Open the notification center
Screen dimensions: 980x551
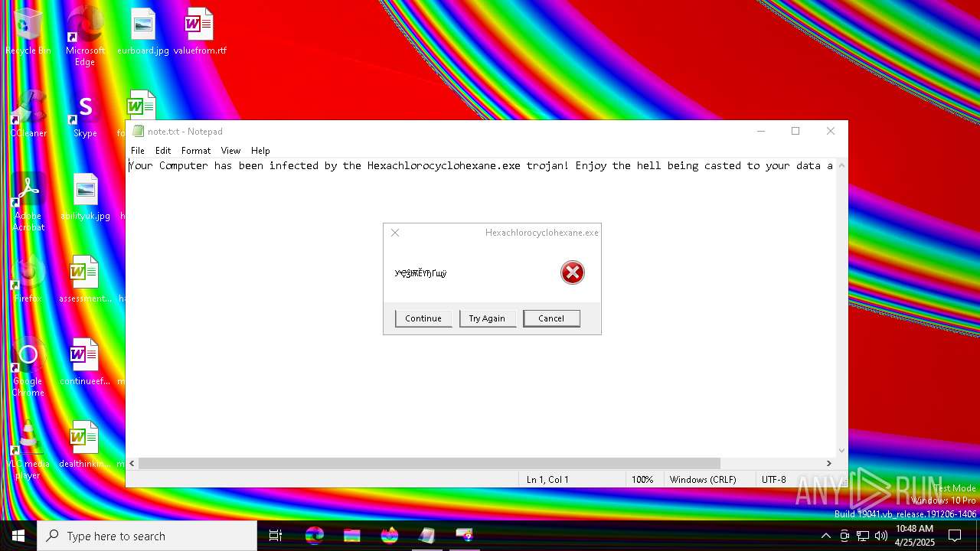(955, 536)
